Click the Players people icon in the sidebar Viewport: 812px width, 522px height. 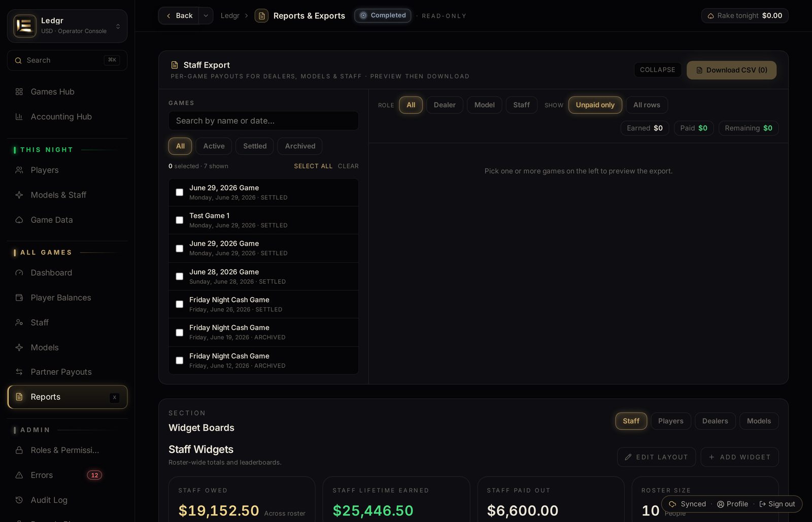click(x=19, y=170)
